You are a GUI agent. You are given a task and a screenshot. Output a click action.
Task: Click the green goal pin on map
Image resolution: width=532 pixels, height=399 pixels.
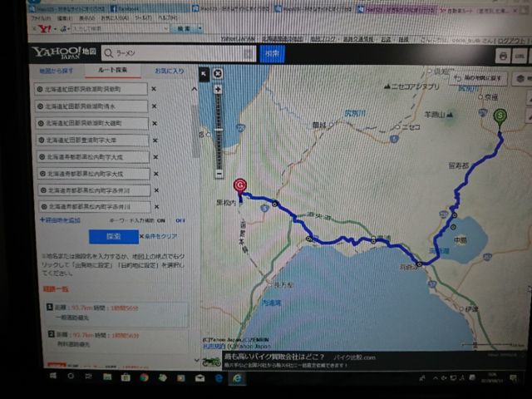click(x=499, y=117)
